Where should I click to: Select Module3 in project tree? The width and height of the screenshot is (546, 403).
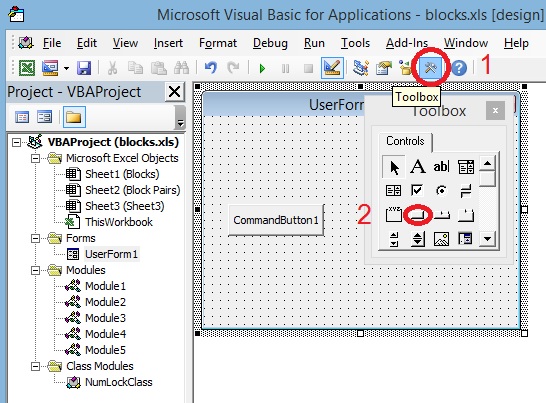point(105,318)
